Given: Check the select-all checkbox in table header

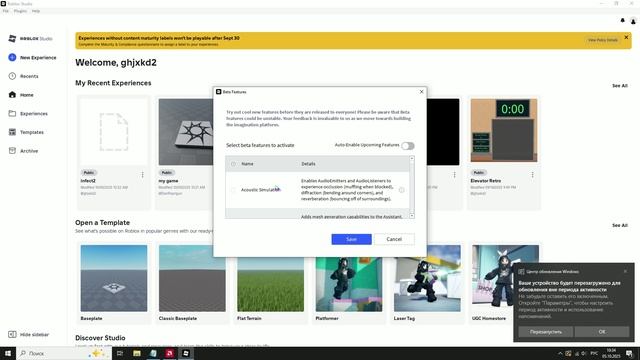Looking at the screenshot, I should coord(233,164).
